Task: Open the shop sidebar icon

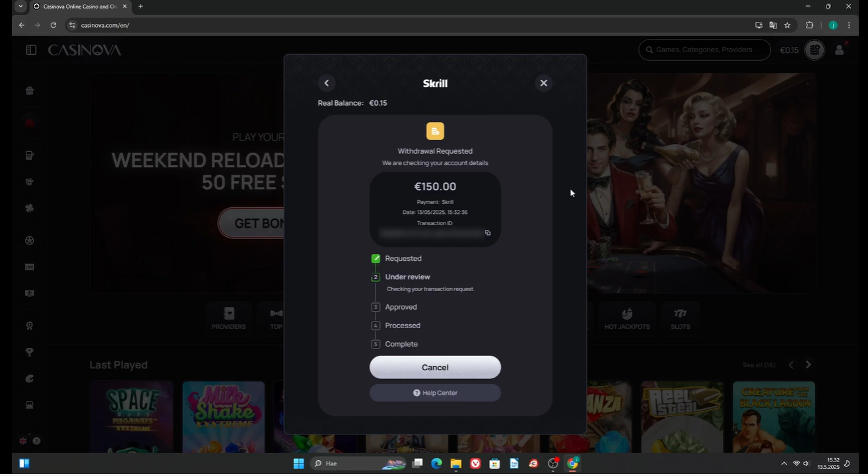Action: pyautogui.click(x=30, y=405)
